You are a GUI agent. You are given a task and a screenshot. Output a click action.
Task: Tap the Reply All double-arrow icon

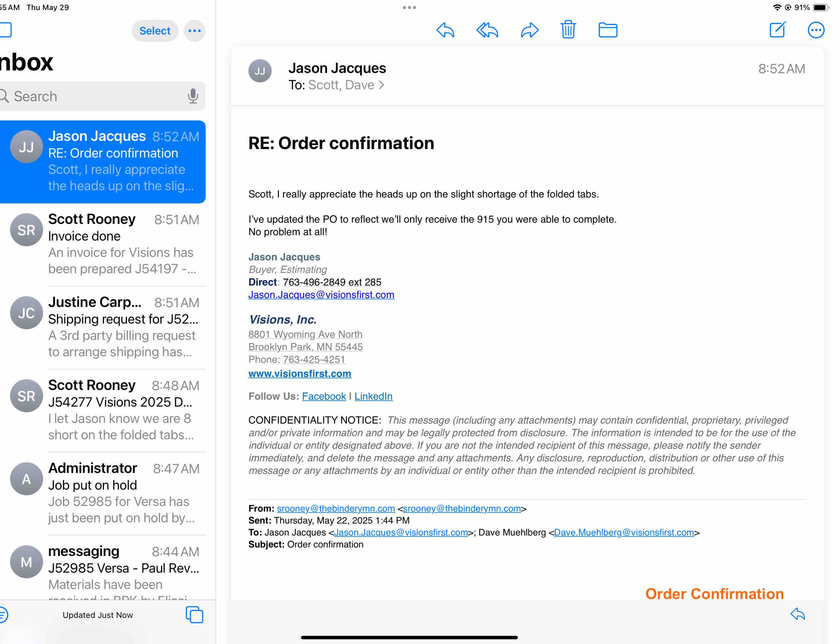tap(487, 30)
